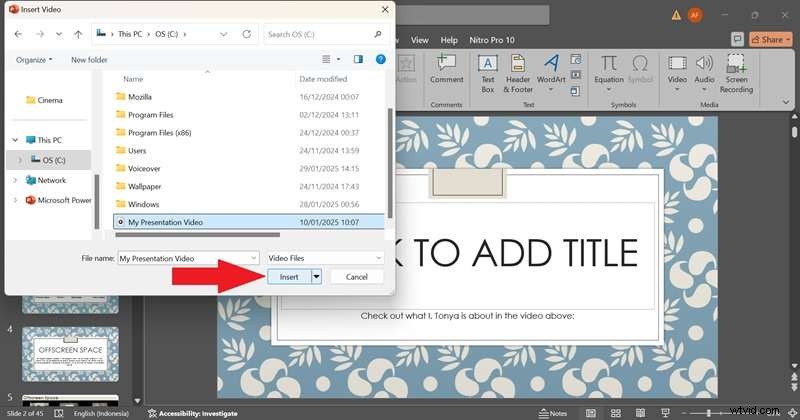Start Screen Recording from ribbon
The image size is (800, 420).
pyautogui.click(x=736, y=74)
